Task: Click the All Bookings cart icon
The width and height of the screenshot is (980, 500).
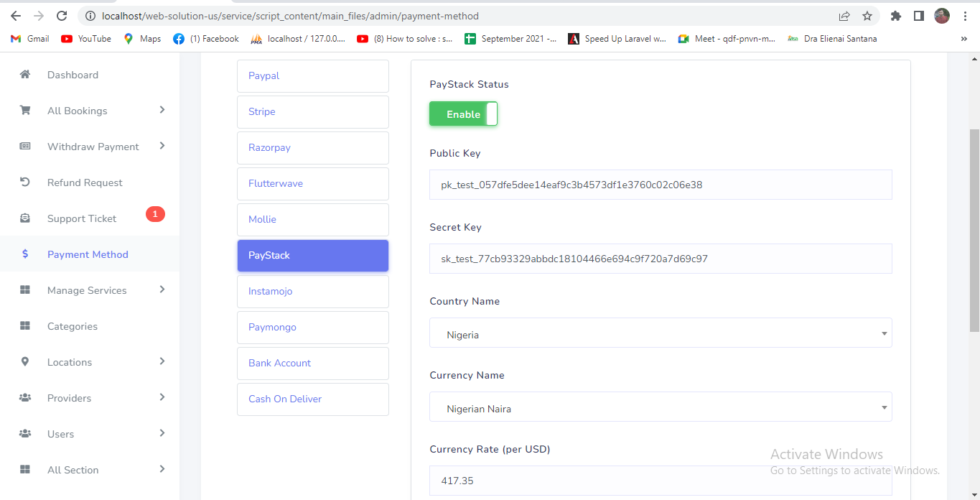Action: click(25, 111)
